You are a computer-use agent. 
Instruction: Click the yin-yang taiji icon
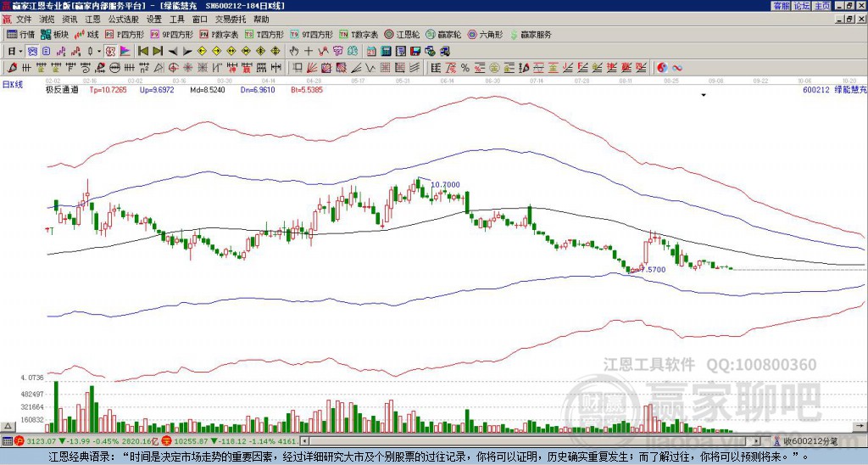pyautogui.click(x=662, y=68)
